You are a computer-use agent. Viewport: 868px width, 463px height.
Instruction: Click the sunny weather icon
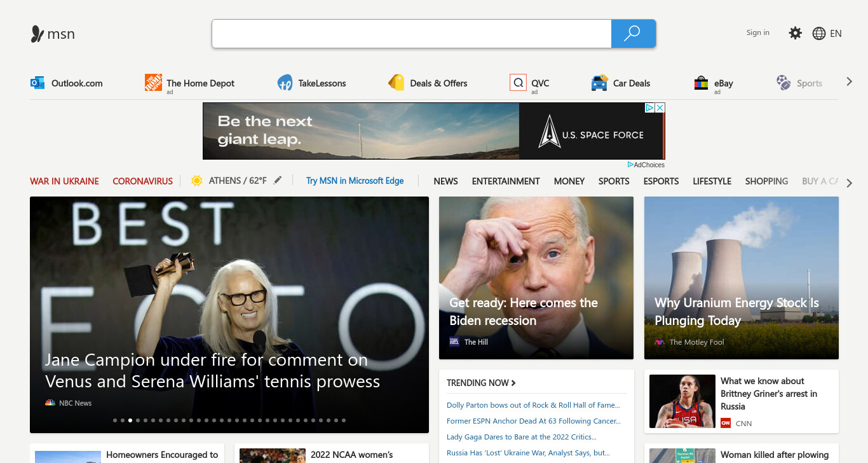[x=197, y=181]
